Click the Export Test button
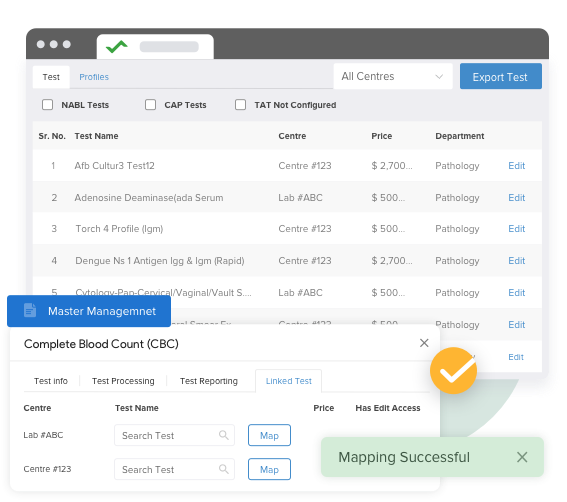Screen dimensions: 567x502 [500, 76]
